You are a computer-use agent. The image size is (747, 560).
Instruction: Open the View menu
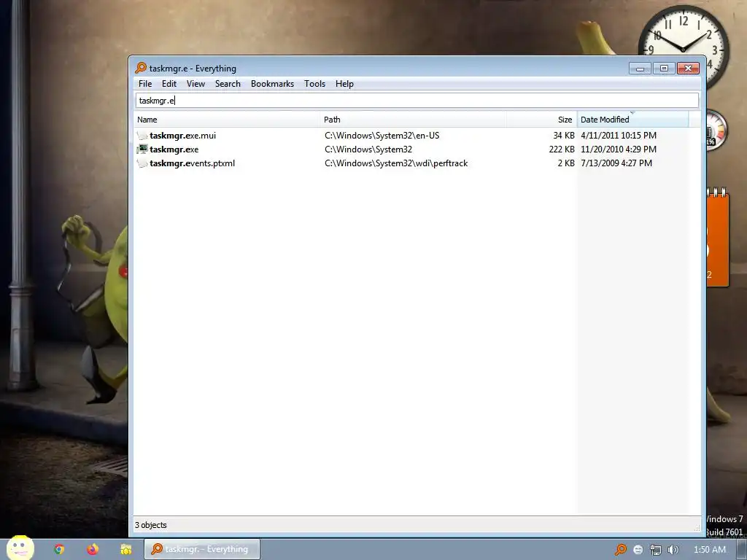[x=196, y=84]
